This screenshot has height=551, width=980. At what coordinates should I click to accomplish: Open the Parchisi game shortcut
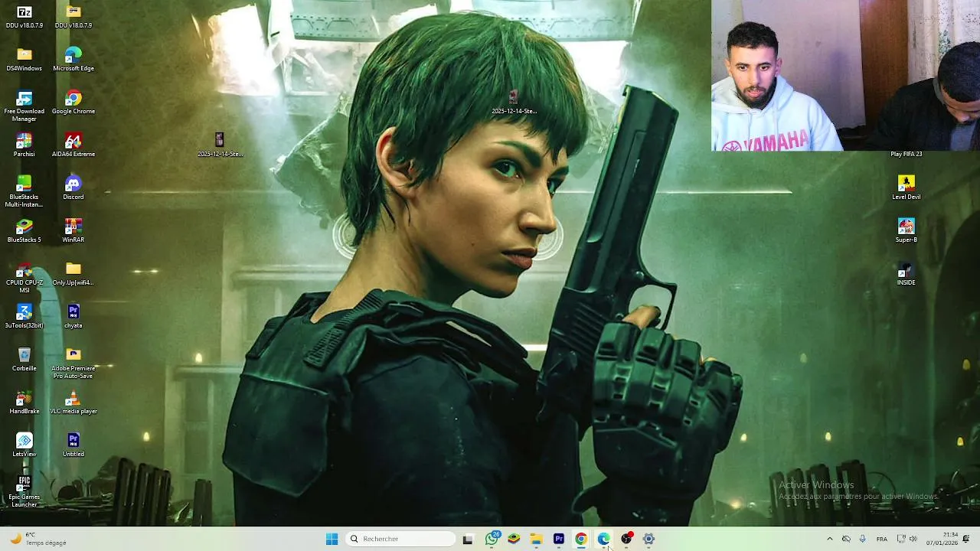click(x=24, y=145)
